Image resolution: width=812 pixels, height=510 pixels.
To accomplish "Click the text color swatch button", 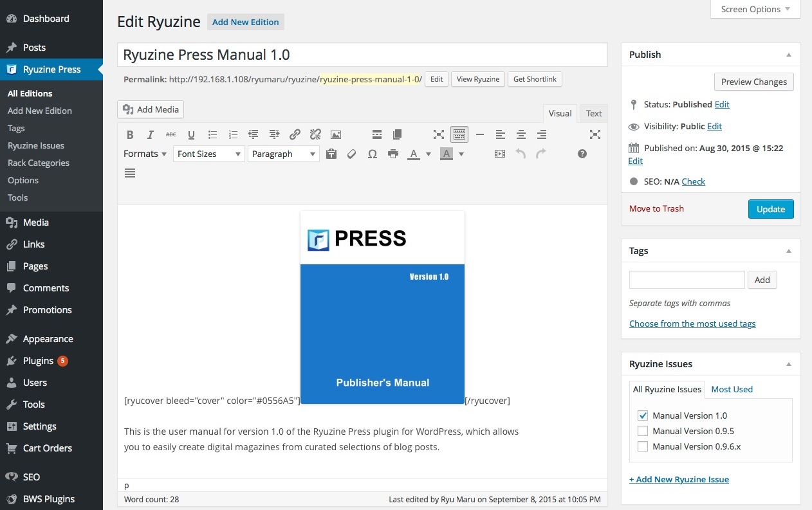I will coord(412,154).
